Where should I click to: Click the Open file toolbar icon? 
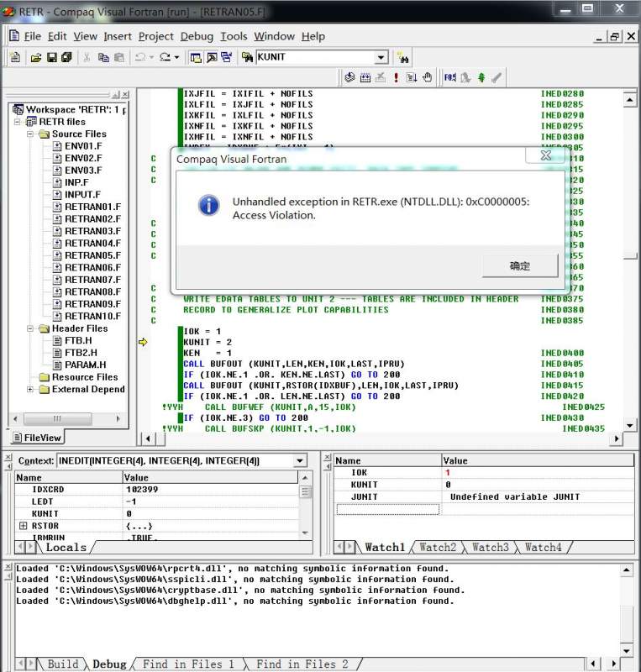[x=35, y=57]
